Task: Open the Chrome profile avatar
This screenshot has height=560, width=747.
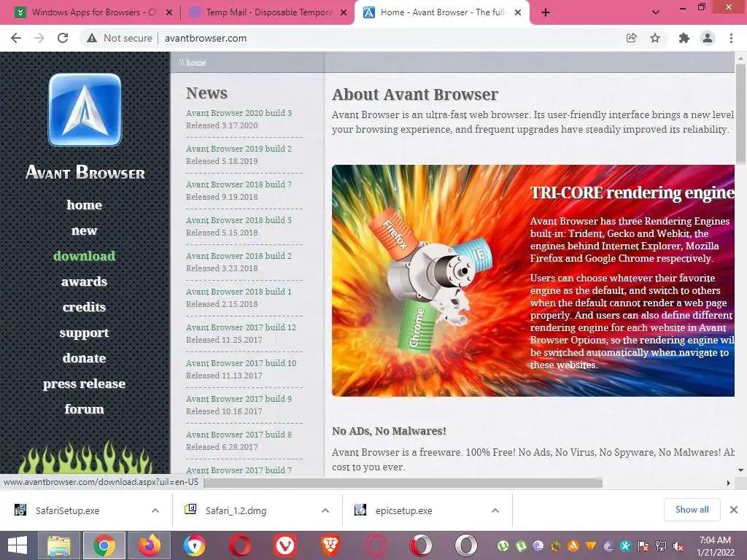Action: pos(708,38)
